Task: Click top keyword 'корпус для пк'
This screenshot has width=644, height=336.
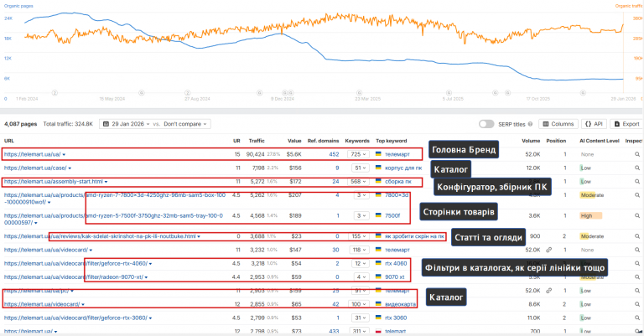Action: [x=403, y=168]
